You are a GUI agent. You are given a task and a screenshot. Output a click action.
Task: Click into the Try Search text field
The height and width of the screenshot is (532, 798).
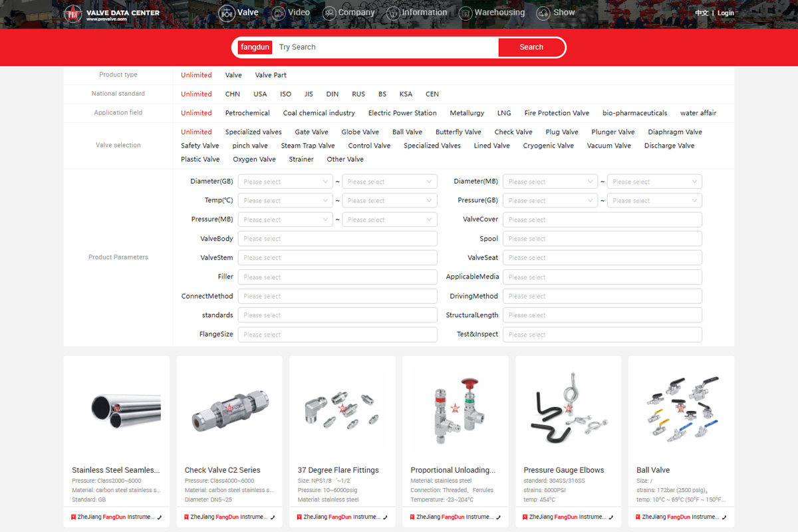tap(386, 47)
